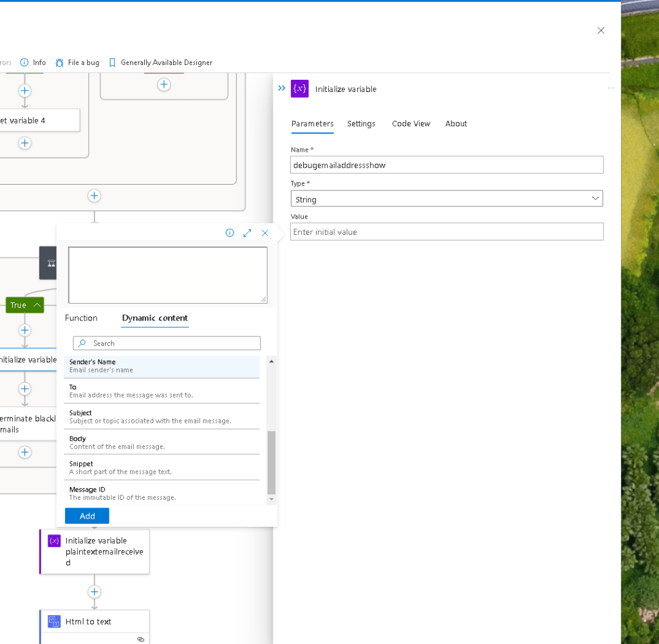The width and height of the screenshot is (659, 644).
Task: Select the Body dynamic content item
Action: (162, 443)
